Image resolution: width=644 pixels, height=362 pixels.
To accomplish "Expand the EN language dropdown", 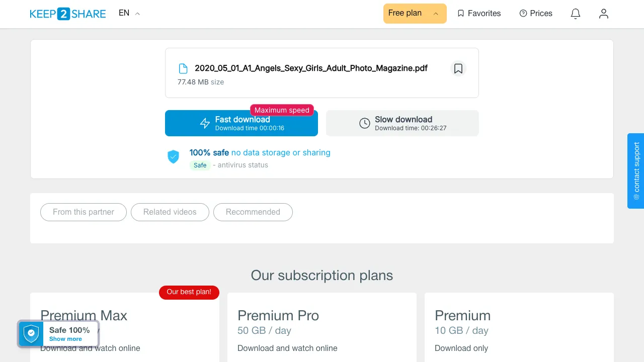I will 129,13.
